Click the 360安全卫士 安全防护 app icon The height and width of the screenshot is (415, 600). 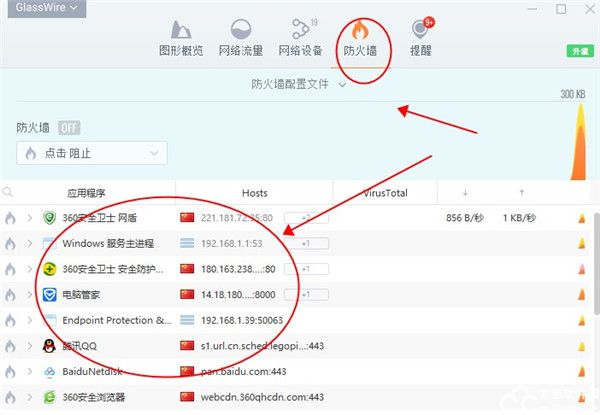49,269
